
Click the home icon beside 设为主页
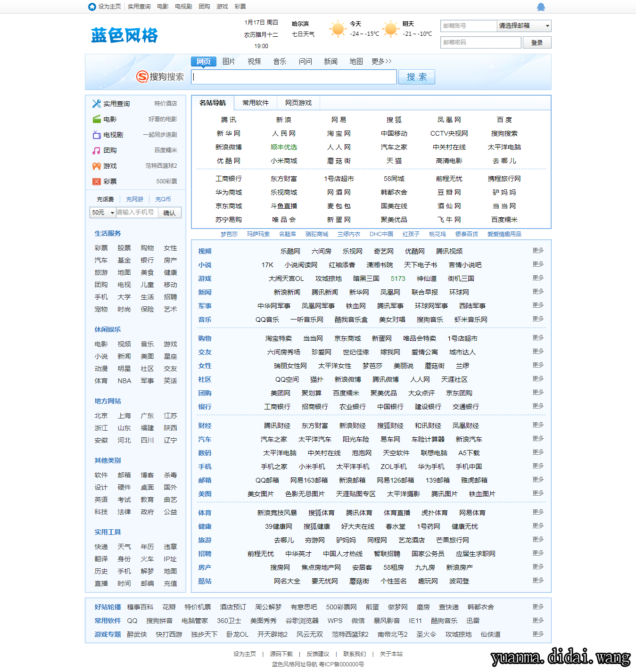[x=92, y=7]
